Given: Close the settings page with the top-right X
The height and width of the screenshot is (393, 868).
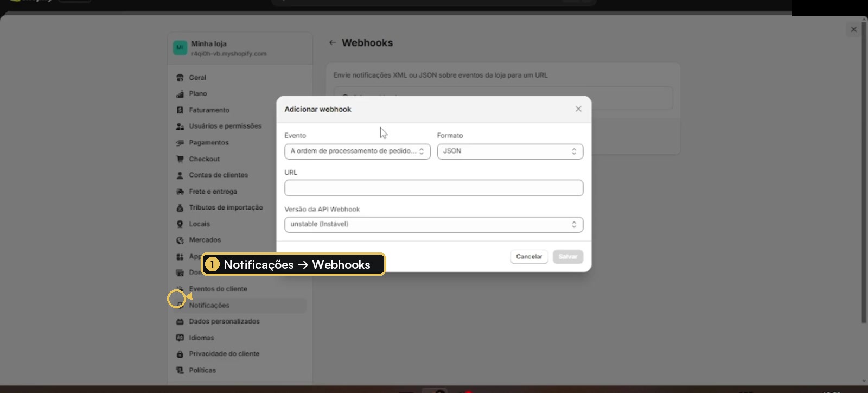Looking at the screenshot, I should 854,29.
